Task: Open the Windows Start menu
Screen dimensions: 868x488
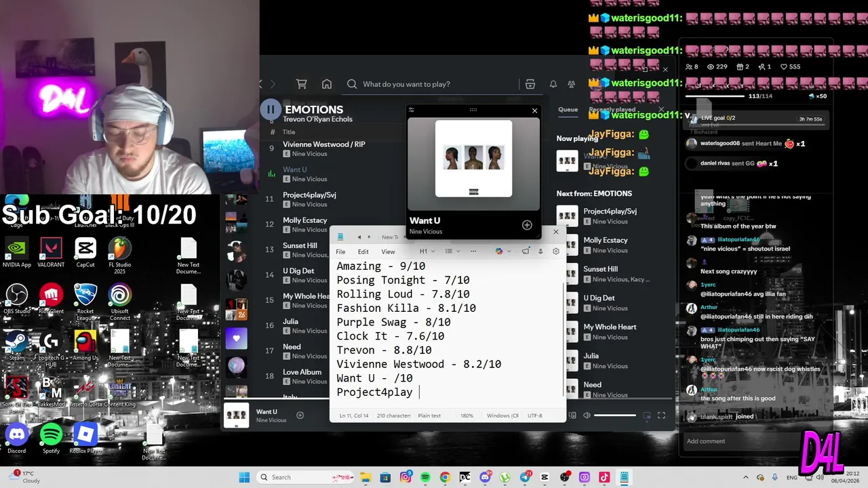Action: click(x=244, y=477)
